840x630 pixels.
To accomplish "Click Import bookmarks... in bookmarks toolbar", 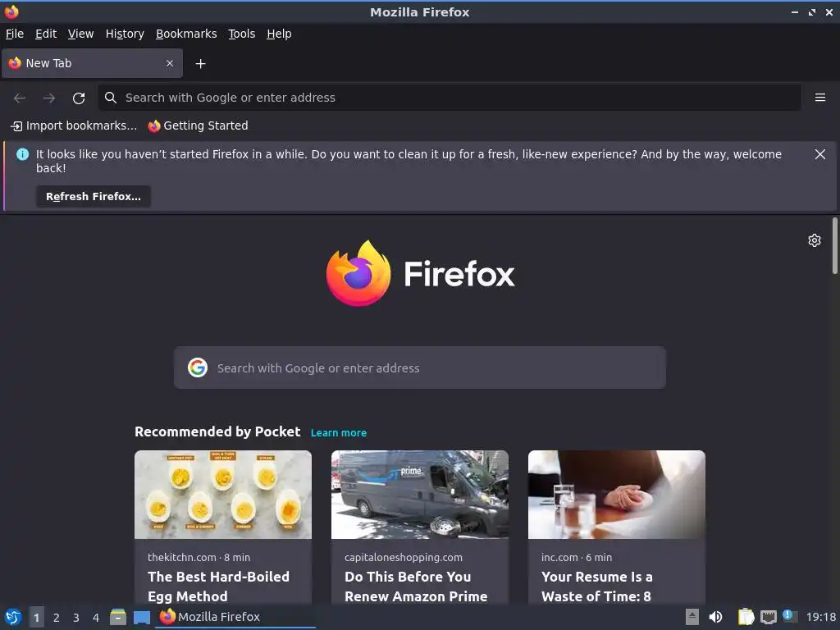I will tap(74, 126).
